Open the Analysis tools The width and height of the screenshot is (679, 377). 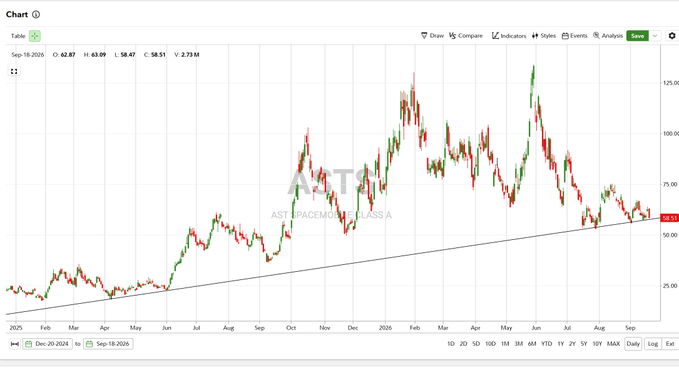click(x=608, y=35)
